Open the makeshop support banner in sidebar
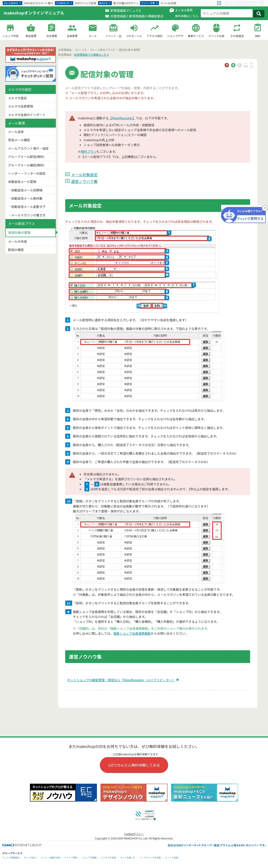Image resolution: width=268 pixels, height=868 pixels. point(30,55)
